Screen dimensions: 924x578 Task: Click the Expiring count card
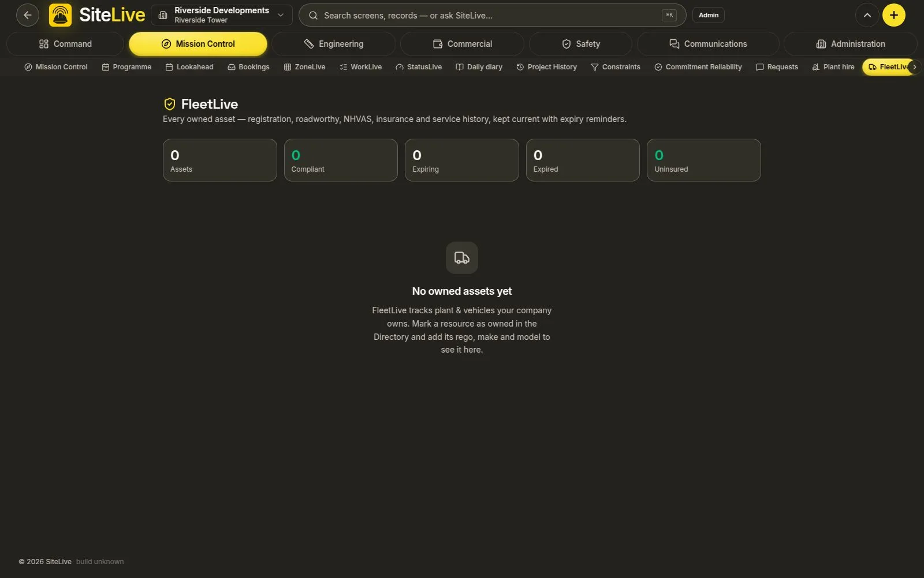(461, 160)
